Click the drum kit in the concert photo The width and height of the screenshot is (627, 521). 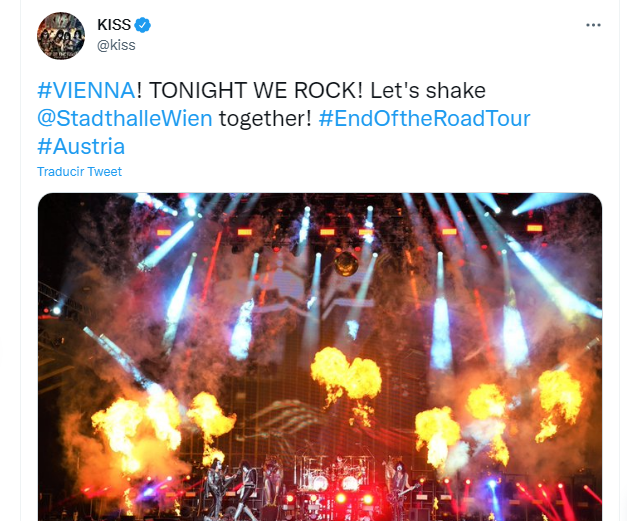click(x=331, y=482)
